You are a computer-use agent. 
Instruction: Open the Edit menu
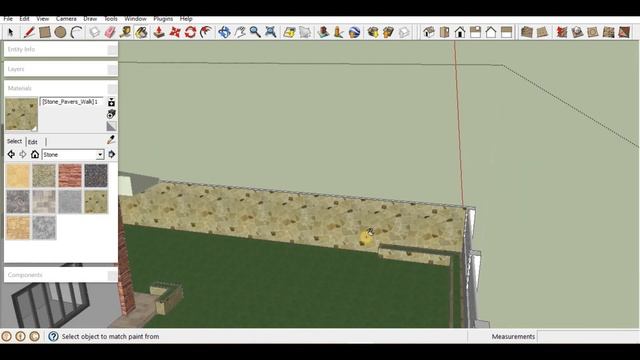point(24,19)
